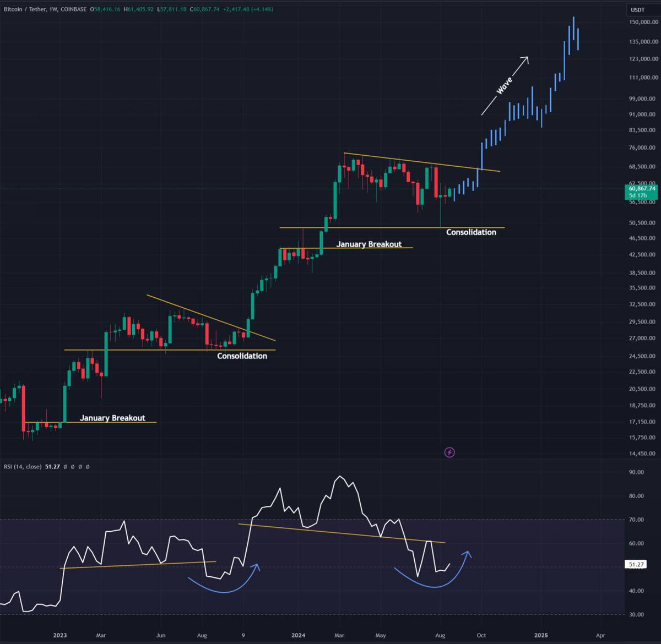The width and height of the screenshot is (661, 644).
Task: Click the 2024 time axis label
Action: tap(298, 635)
